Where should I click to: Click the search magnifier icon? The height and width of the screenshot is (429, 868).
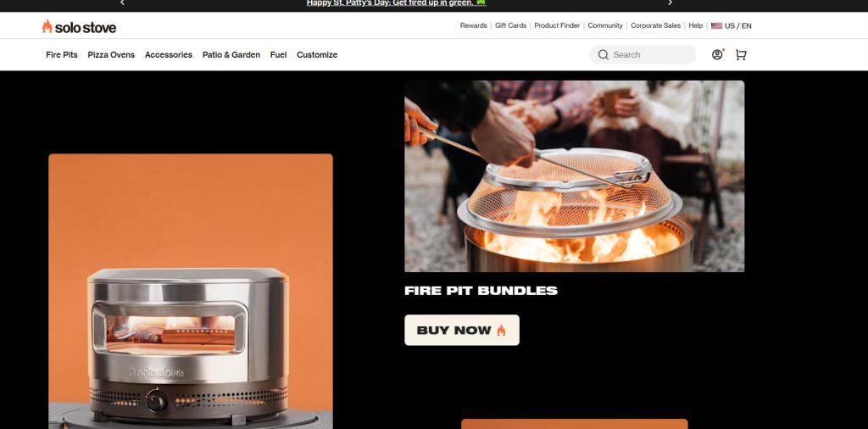point(604,55)
